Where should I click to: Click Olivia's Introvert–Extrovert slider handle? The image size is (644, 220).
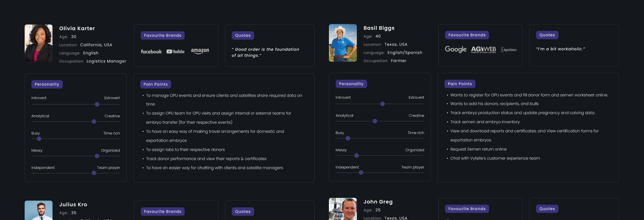pos(97,104)
